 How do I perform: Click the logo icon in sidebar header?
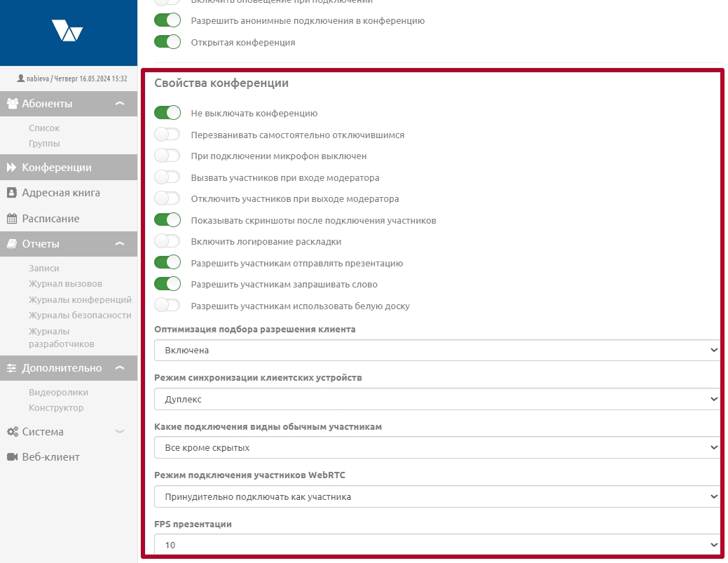point(67,30)
